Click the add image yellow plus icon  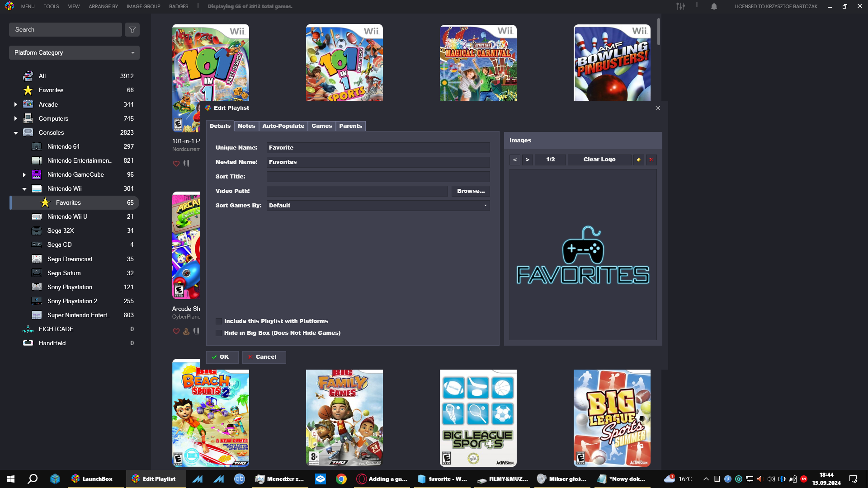638,160
